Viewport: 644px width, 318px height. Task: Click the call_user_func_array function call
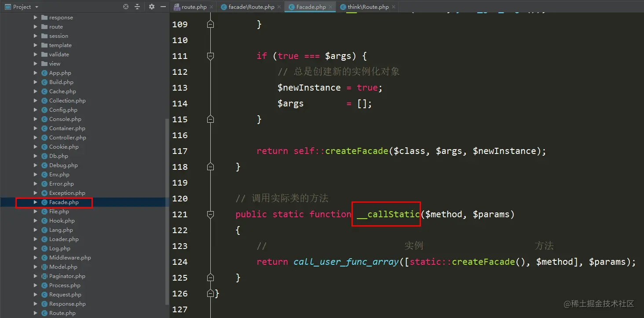(x=346, y=262)
